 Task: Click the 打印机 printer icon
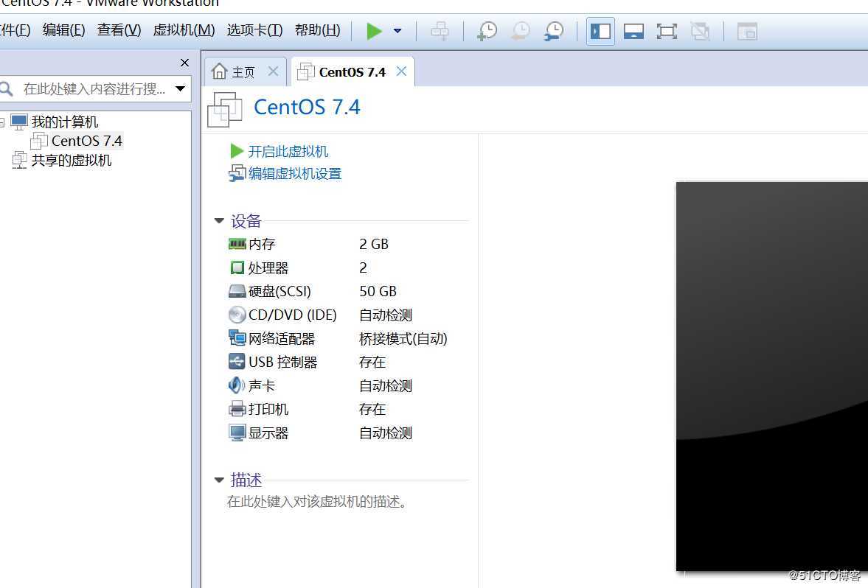(x=237, y=409)
